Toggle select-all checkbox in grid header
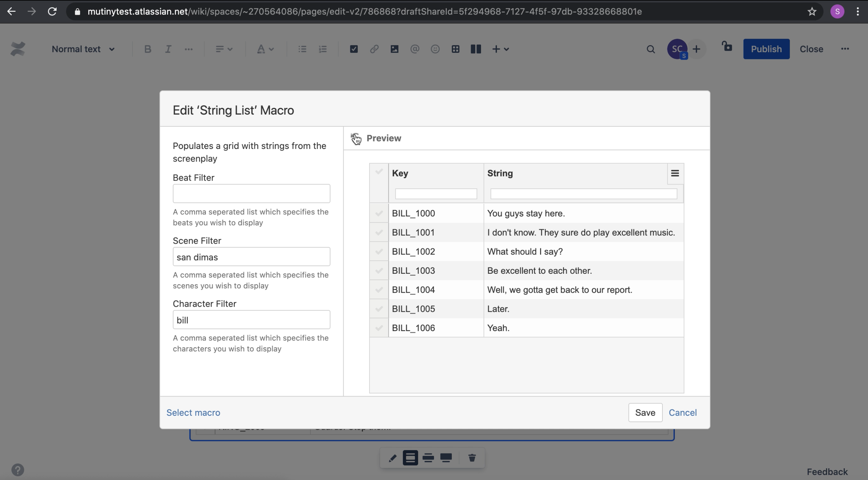This screenshot has height=480, width=868. [379, 172]
